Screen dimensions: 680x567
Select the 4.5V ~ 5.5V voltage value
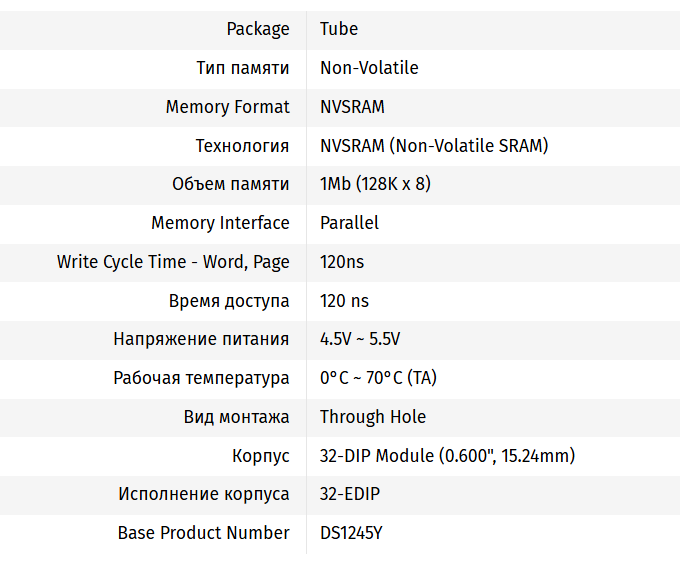(360, 339)
